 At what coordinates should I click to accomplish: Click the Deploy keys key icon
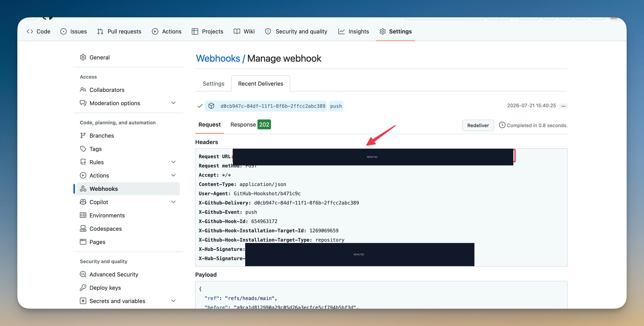pos(83,288)
